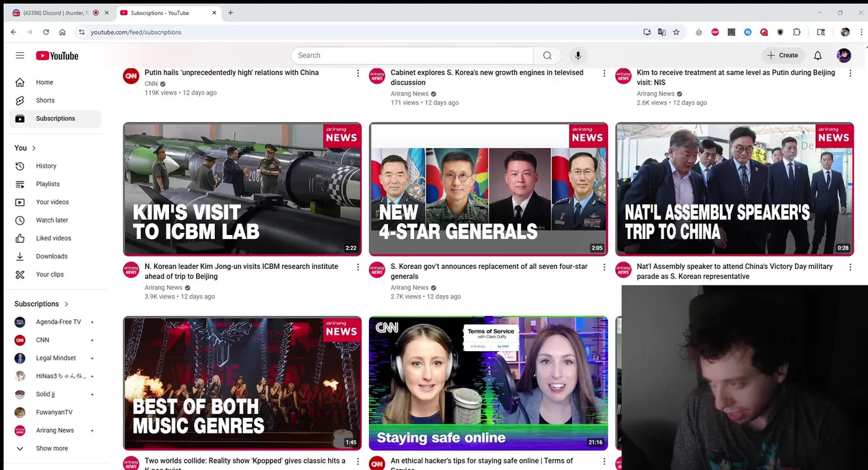
Task: Open Playlists in the sidebar
Action: click(x=56, y=184)
